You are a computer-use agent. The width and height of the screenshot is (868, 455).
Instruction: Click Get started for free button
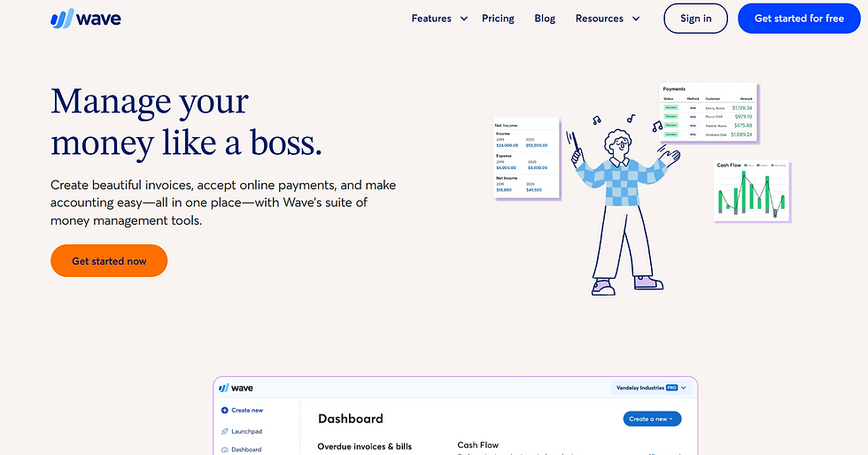(799, 19)
